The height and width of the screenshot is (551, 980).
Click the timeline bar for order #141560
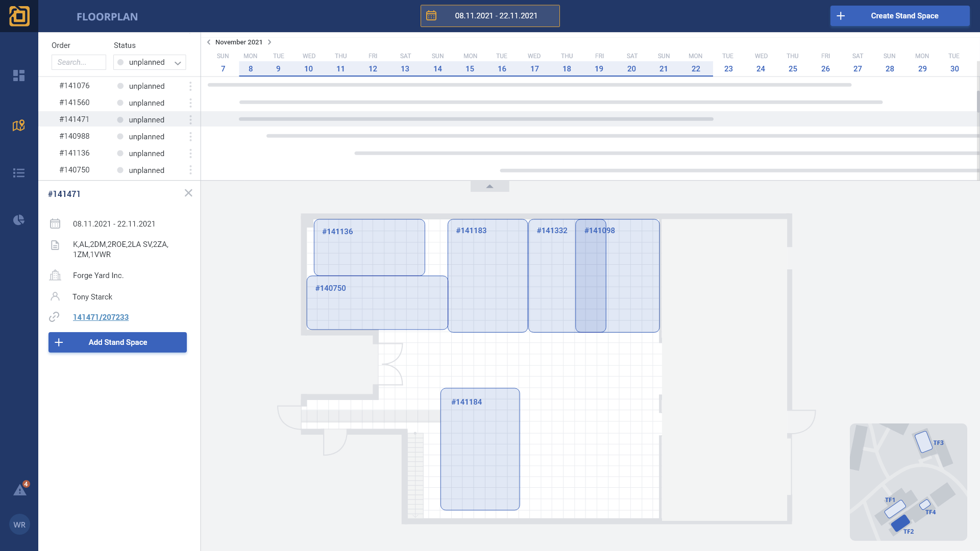coord(560,102)
